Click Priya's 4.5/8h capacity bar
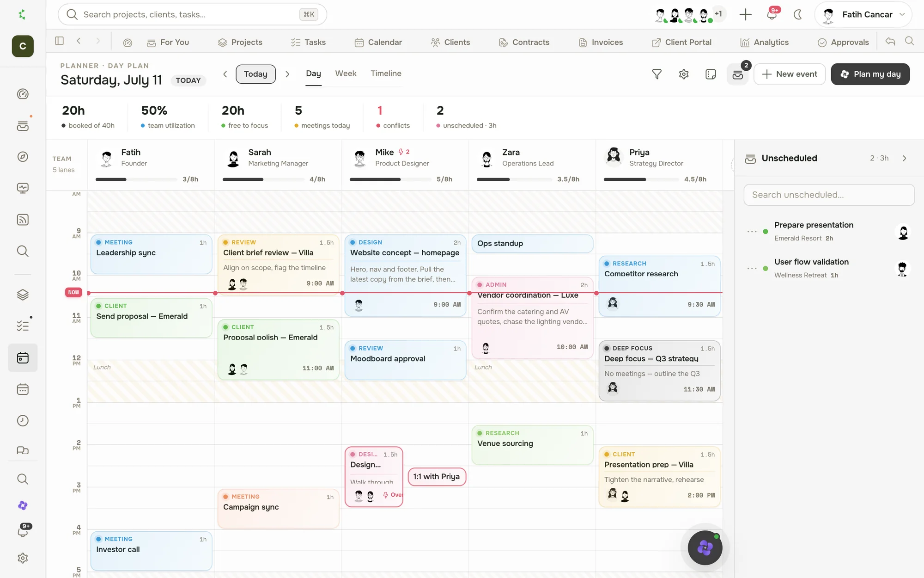Screen dimensions: 924x578 (x=641, y=179)
